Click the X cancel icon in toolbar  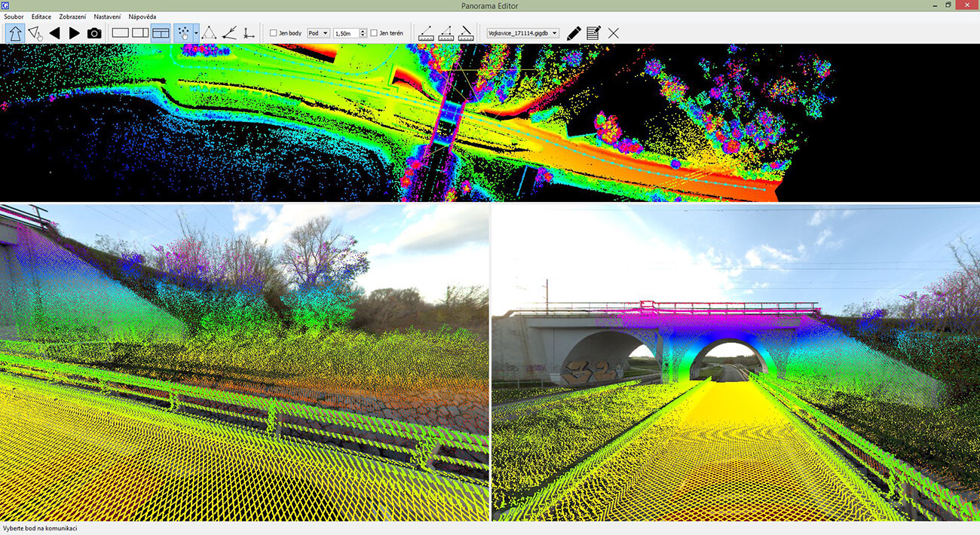[613, 33]
